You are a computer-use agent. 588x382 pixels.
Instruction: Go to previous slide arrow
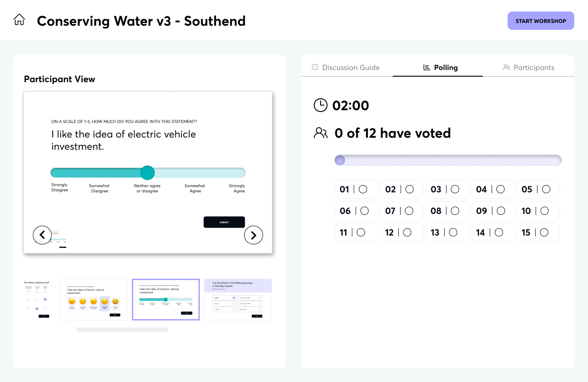[42, 235]
